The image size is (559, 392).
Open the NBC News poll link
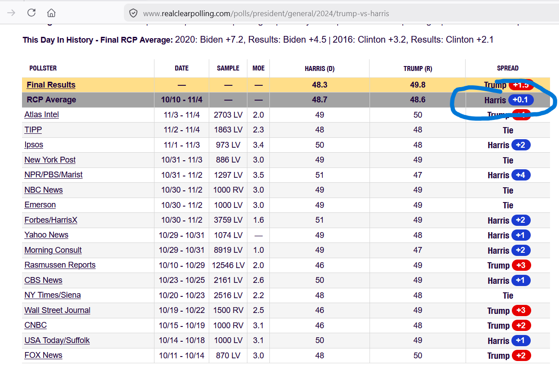coord(44,190)
